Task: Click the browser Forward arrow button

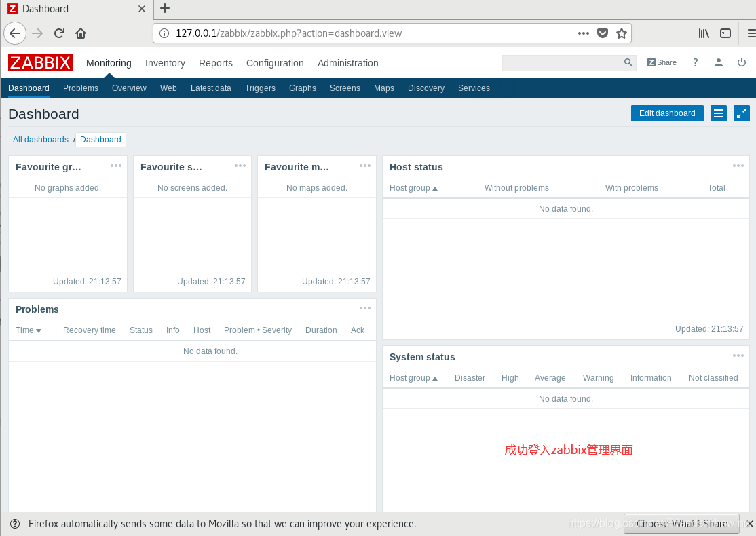Action: pyautogui.click(x=37, y=33)
